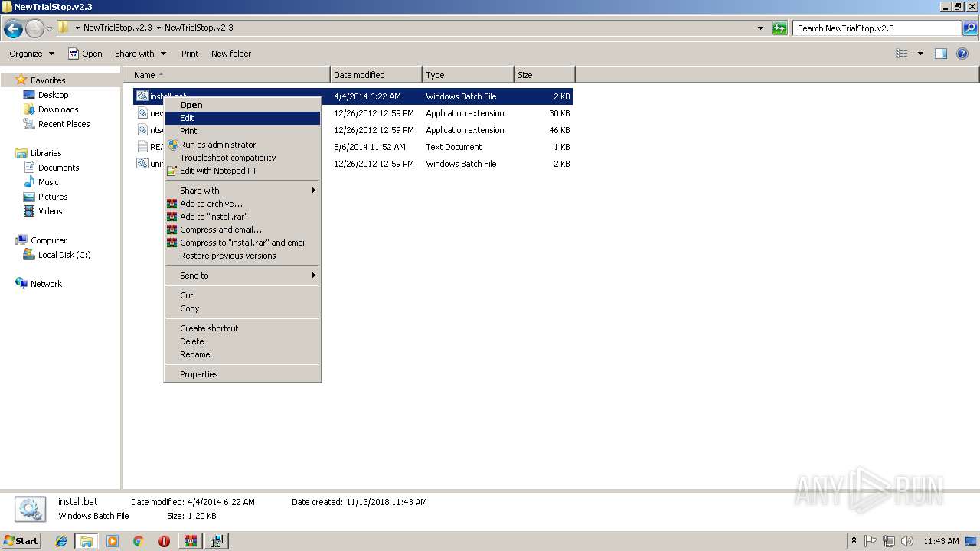Open the address bar history dropdown

[760, 28]
